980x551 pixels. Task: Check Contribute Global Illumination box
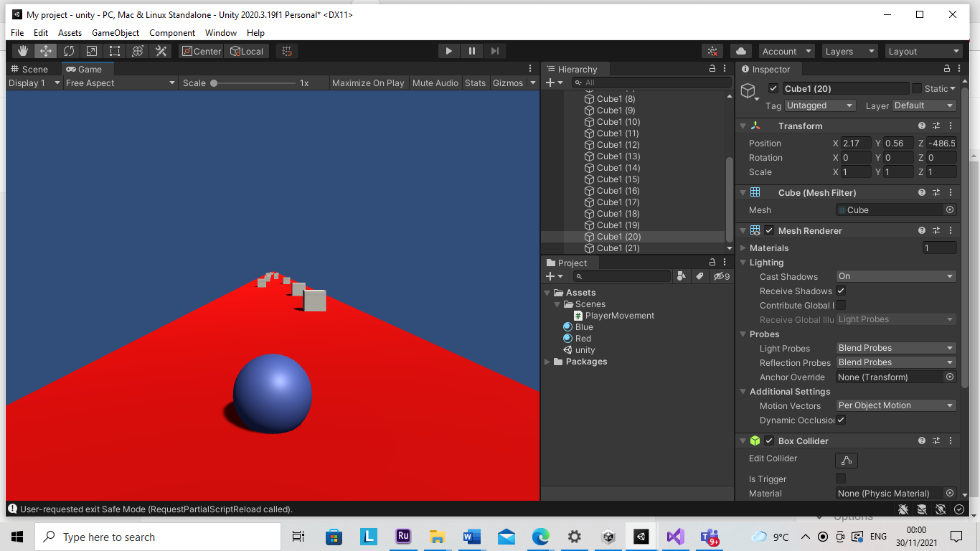(x=841, y=305)
